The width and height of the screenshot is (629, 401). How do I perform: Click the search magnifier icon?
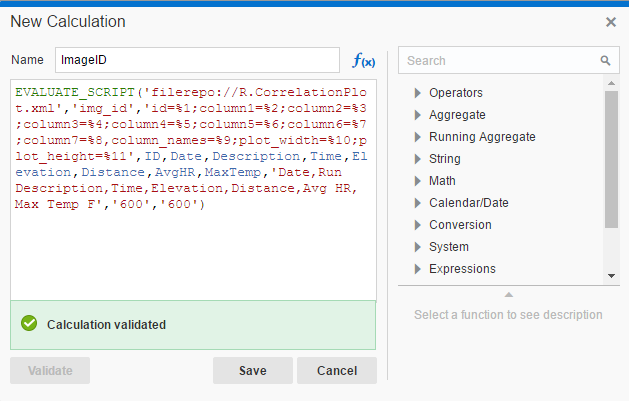coord(605,60)
